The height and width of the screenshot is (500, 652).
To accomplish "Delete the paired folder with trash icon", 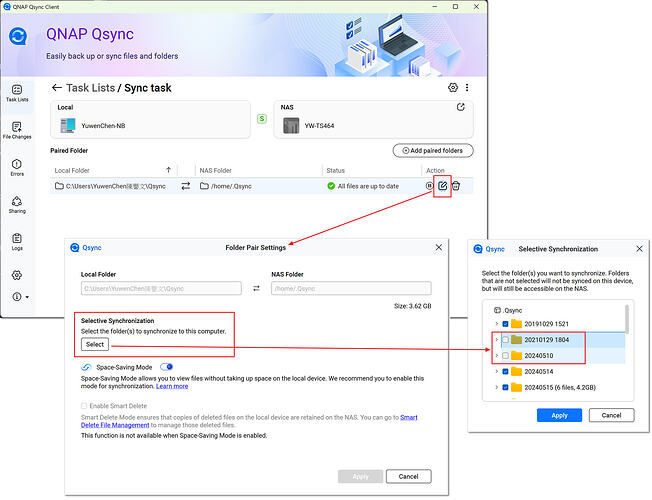I will tap(456, 186).
